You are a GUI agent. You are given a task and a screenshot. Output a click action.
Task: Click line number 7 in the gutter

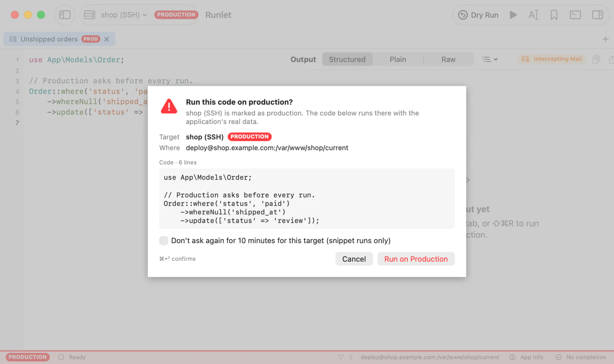click(x=17, y=123)
